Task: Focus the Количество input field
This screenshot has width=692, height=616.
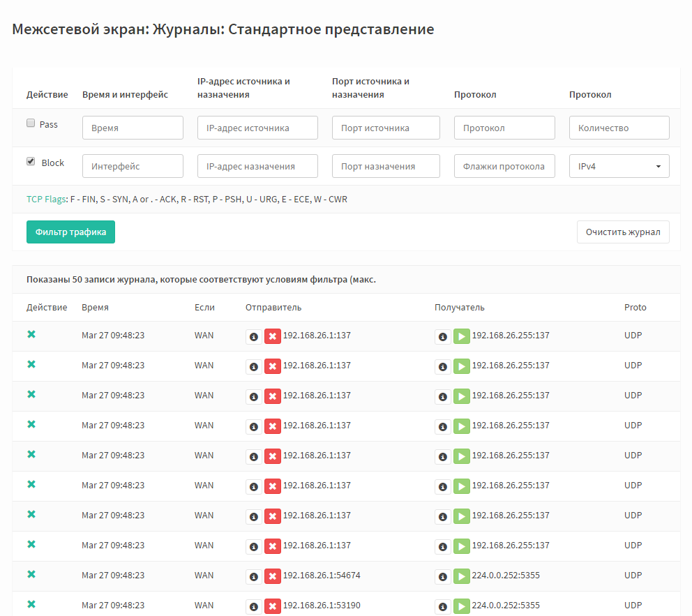Action: click(619, 128)
